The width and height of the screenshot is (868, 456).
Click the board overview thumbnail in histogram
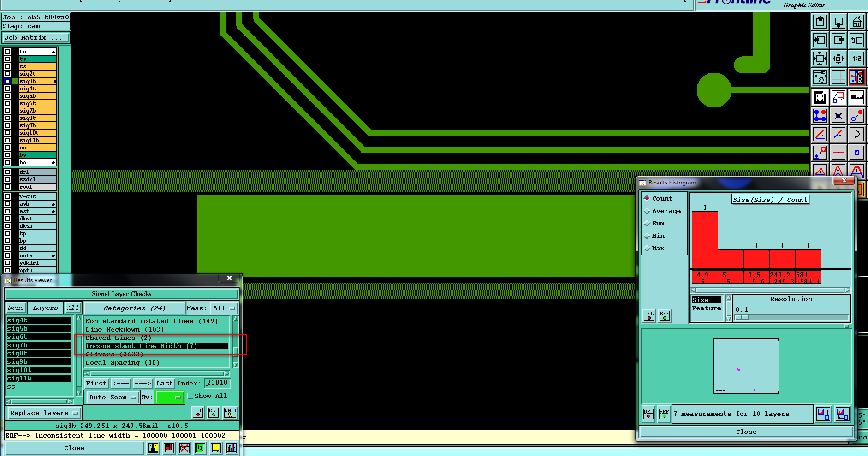click(746, 366)
